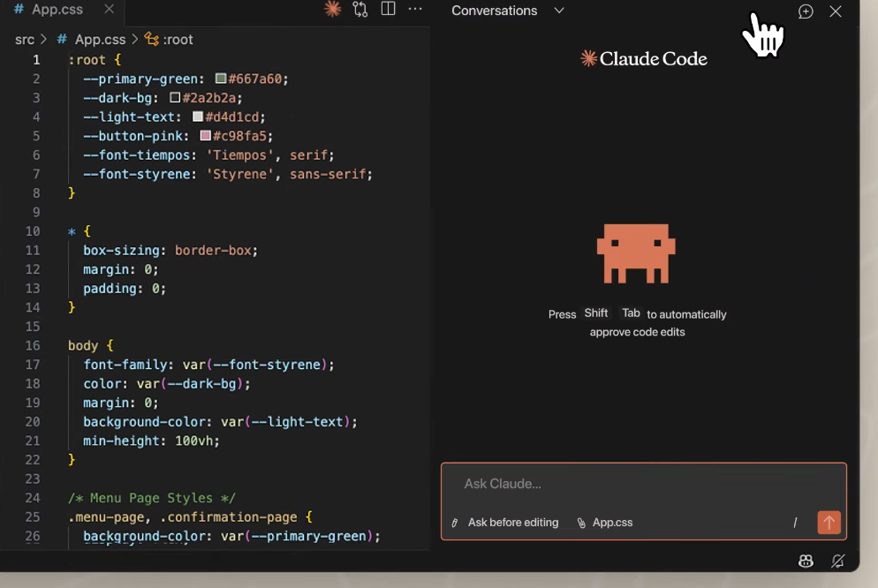878x588 pixels.
Task: Split the editor with the layout icon
Action: point(388,9)
